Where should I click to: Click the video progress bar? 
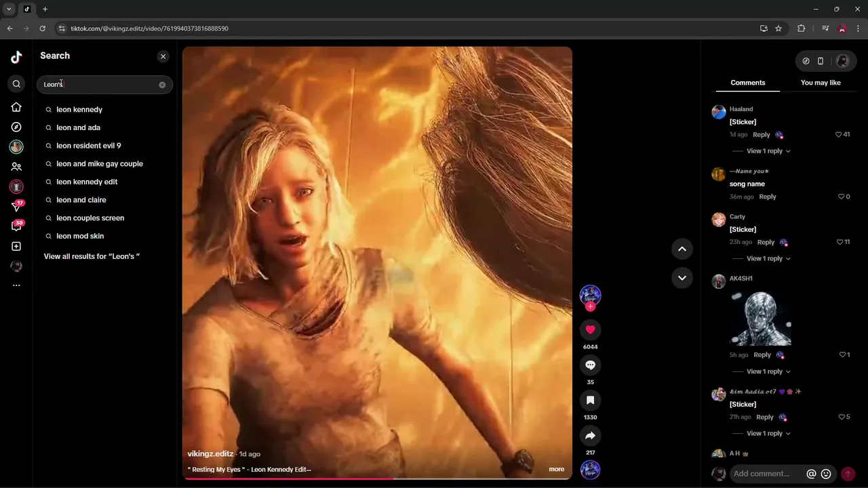(377, 479)
